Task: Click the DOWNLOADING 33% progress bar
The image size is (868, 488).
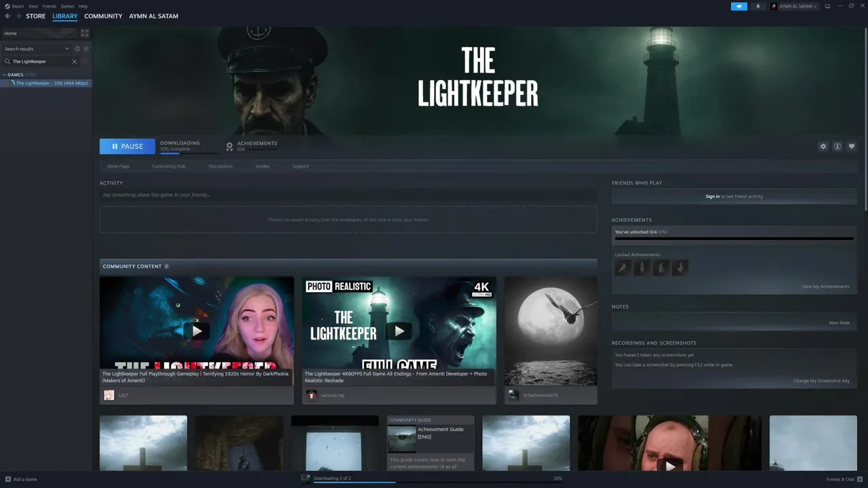Action: 188,153
